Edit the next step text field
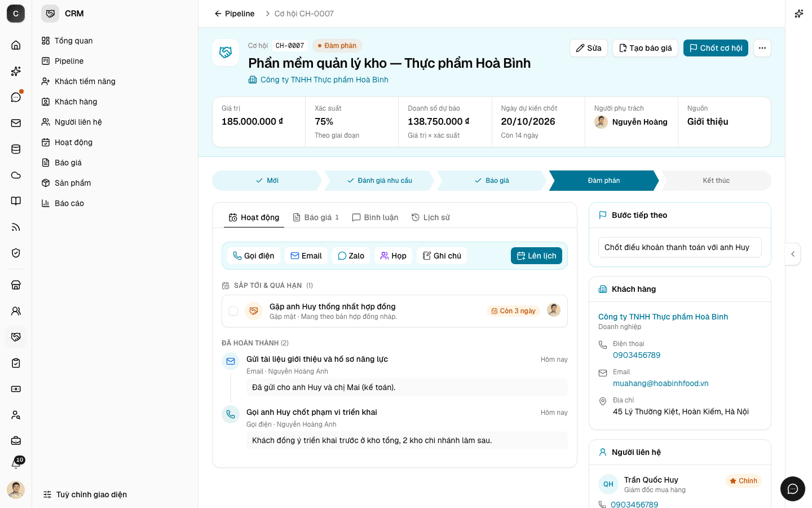 tap(679, 247)
